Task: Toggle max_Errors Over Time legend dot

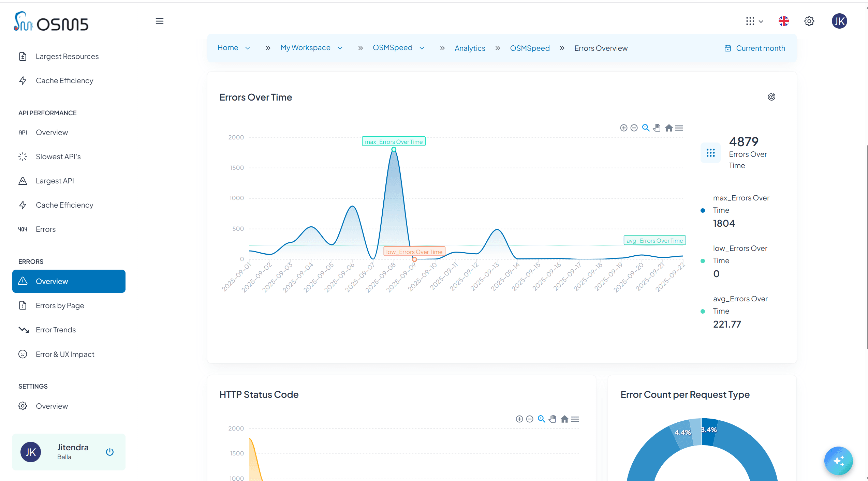Action: coord(703,210)
